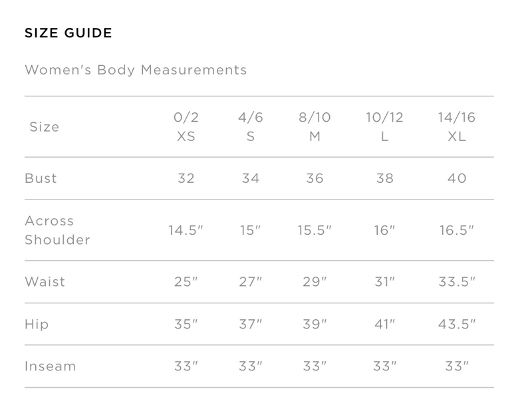The image size is (532, 407).
Task: Select the bust value 40 for XL
Action: coord(457,178)
